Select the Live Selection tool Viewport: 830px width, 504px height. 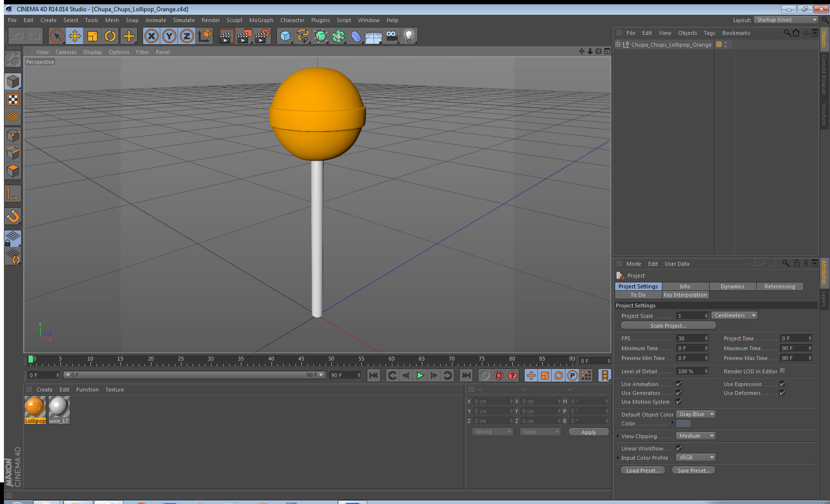[57, 36]
